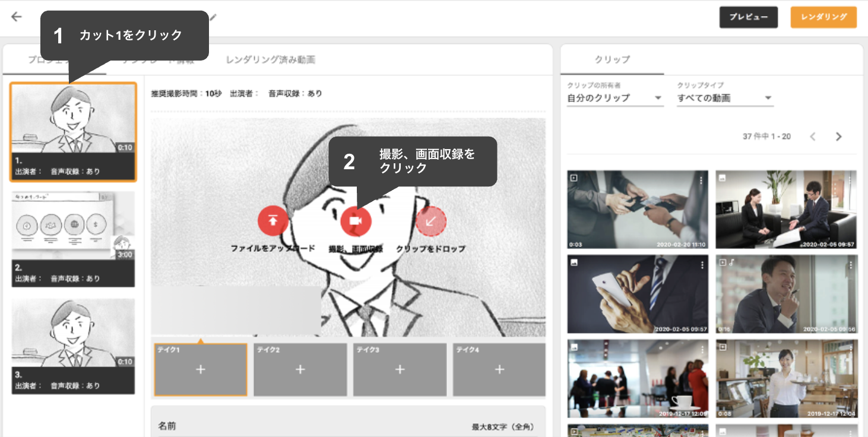Switch to レンダリング済み動画 tab

coord(270,60)
